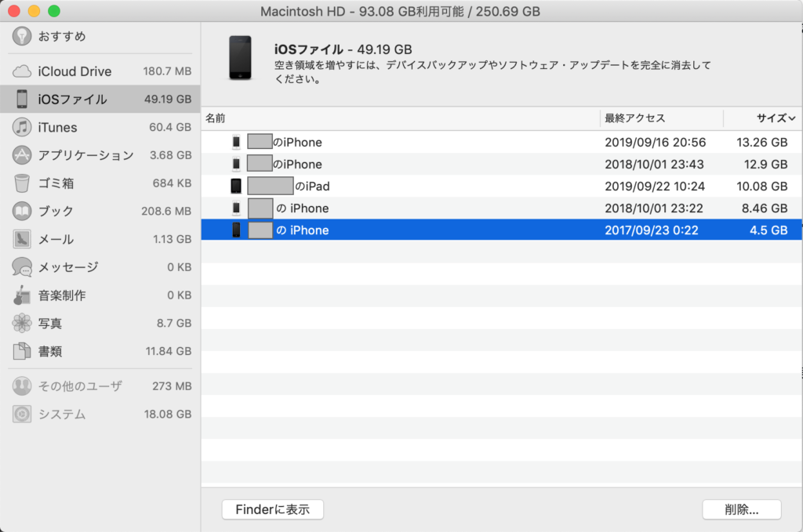The height and width of the screenshot is (532, 803).
Task: Select システム in sidebar
Action: click(100, 414)
